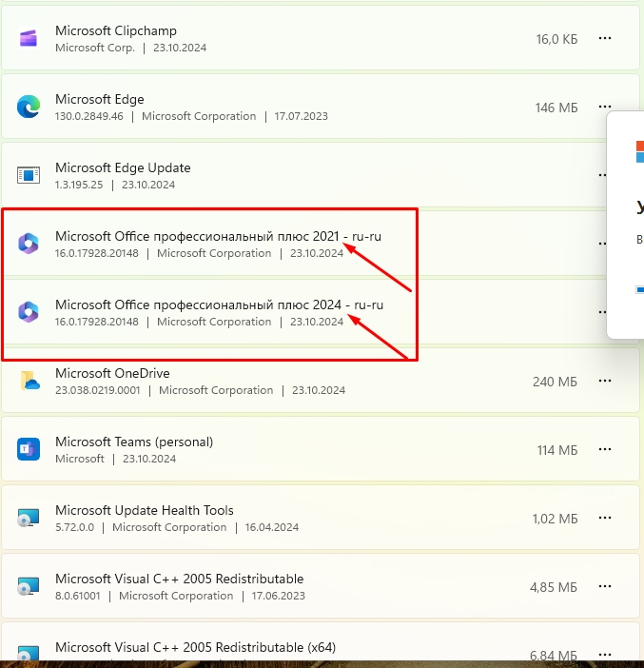Click the Microsoft Edge Update icon
The width and height of the screenshot is (644, 668).
(29, 175)
